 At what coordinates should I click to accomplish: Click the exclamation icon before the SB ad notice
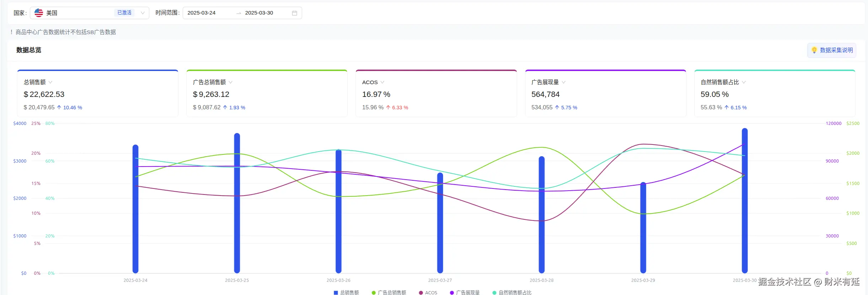coord(11,32)
